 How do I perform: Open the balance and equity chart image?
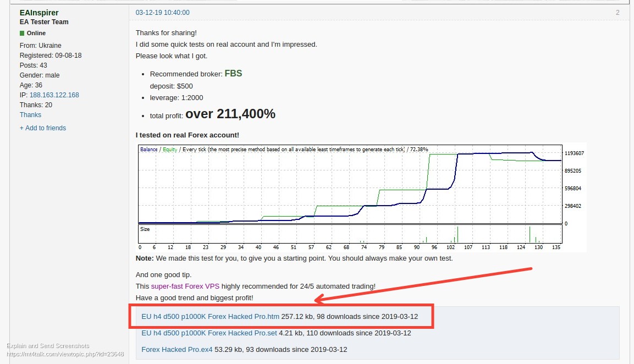[x=361, y=198]
